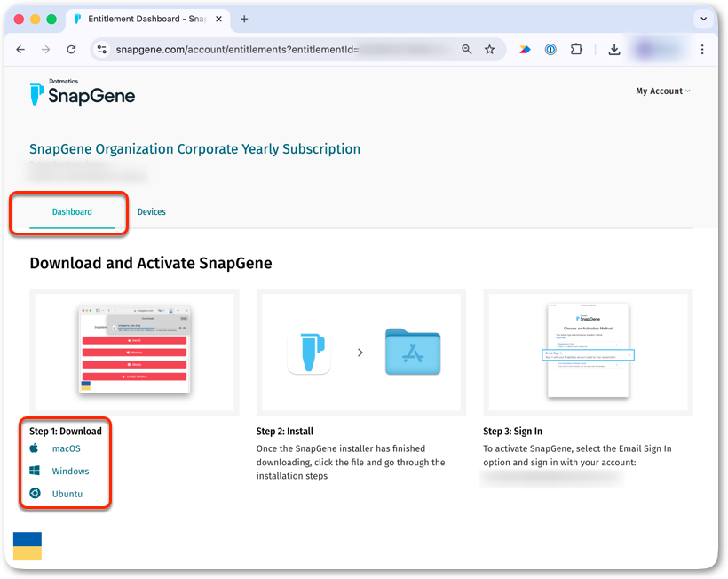Click the Windows logo icon

[35, 471]
